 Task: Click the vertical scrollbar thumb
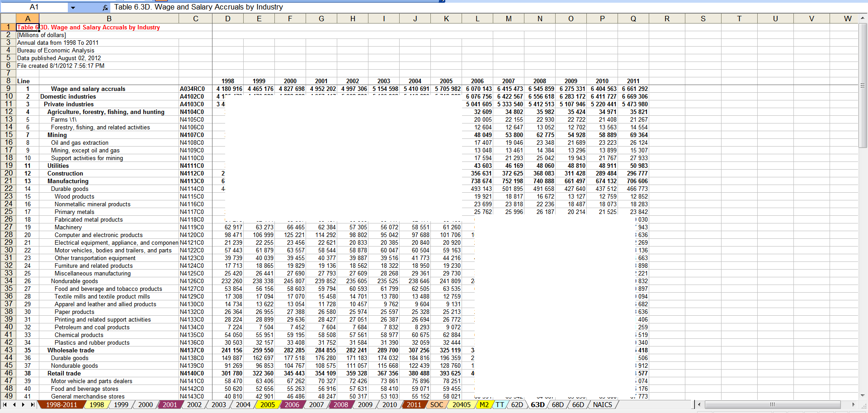click(x=863, y=86)
